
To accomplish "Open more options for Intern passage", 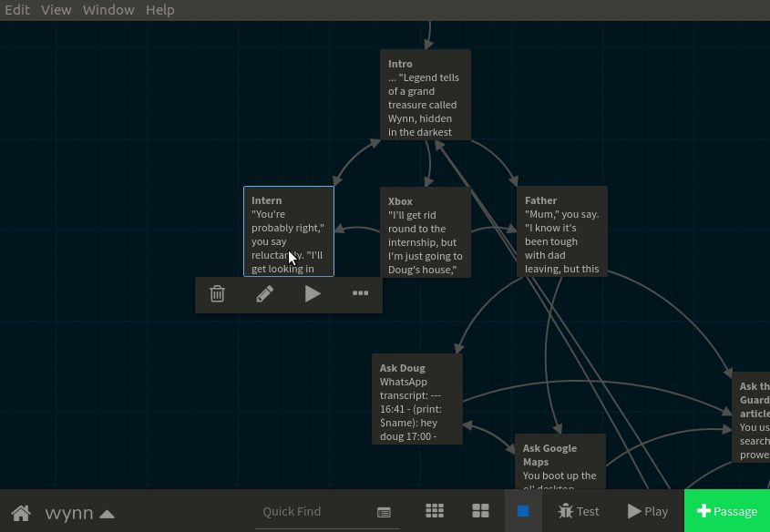I will pos(360,293).
